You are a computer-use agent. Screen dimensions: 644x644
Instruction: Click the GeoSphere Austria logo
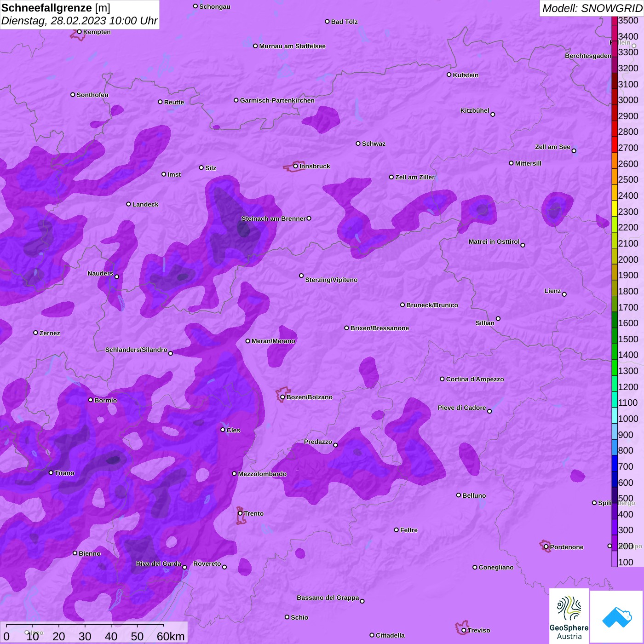click(x=569, y=617)
